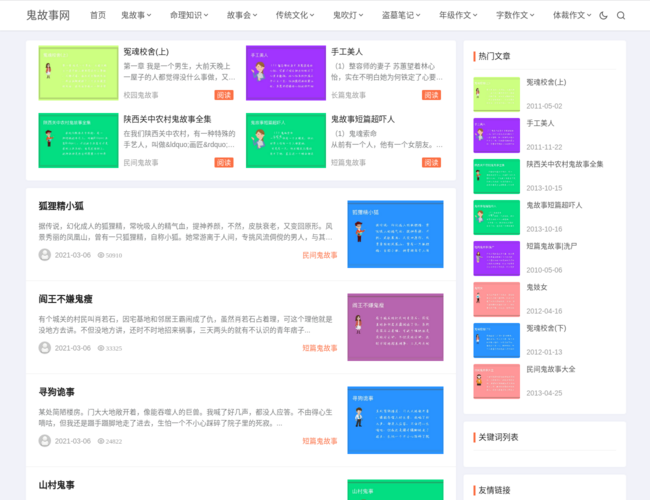Click 阅读 button for 陕西关中农村鬼故事全集

point(224,163)
